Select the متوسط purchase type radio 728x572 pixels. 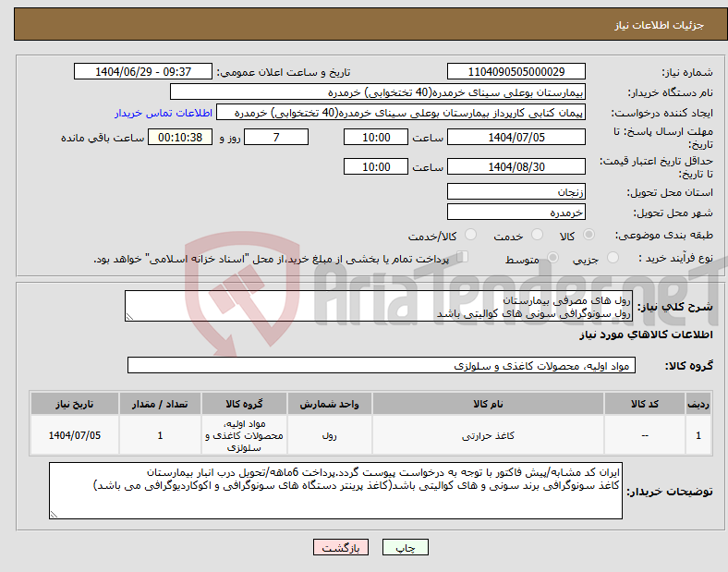pos(552,257)
